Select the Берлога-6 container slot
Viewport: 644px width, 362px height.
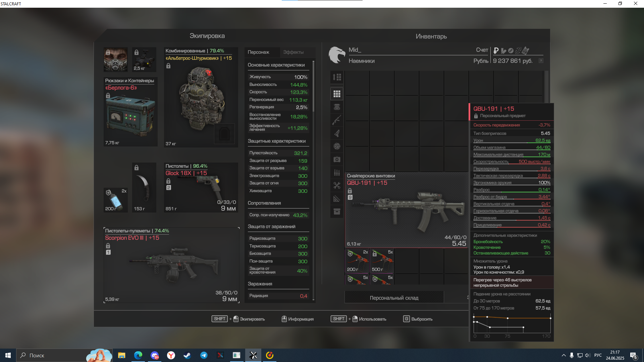click(x=130, y=112)
